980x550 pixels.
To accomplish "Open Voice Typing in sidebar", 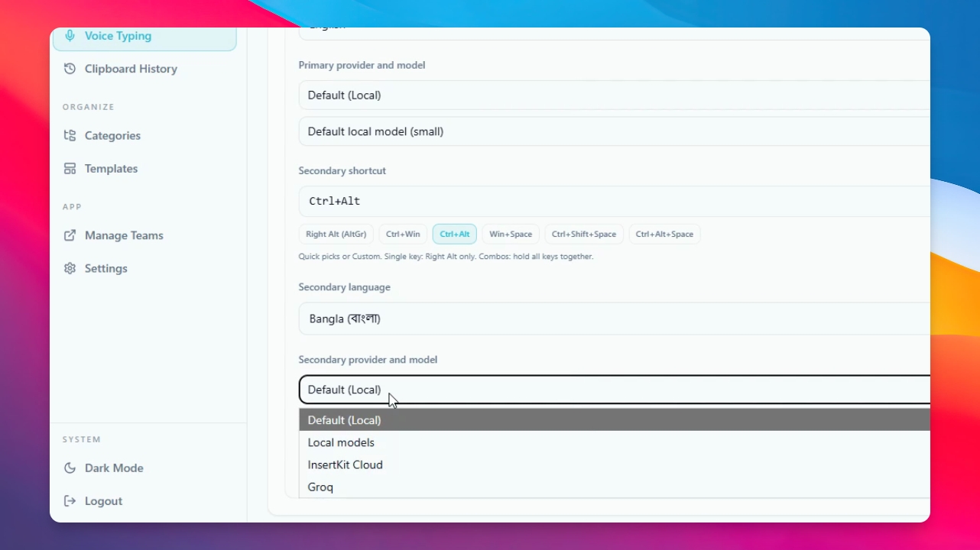I will 144,39.
